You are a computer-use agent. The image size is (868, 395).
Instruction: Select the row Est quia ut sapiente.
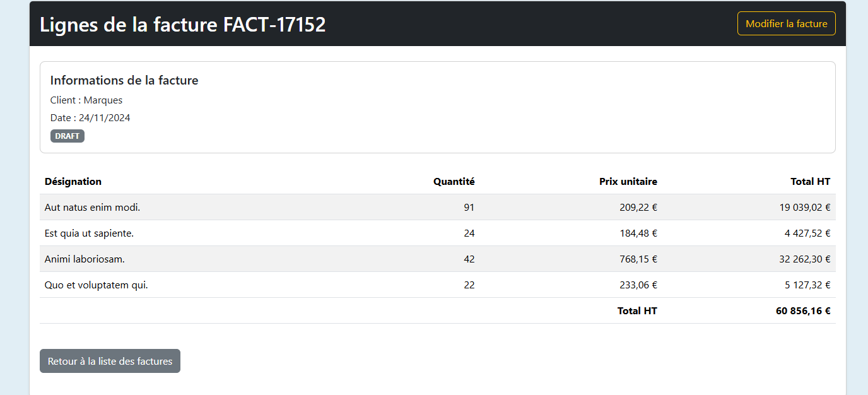438,233
